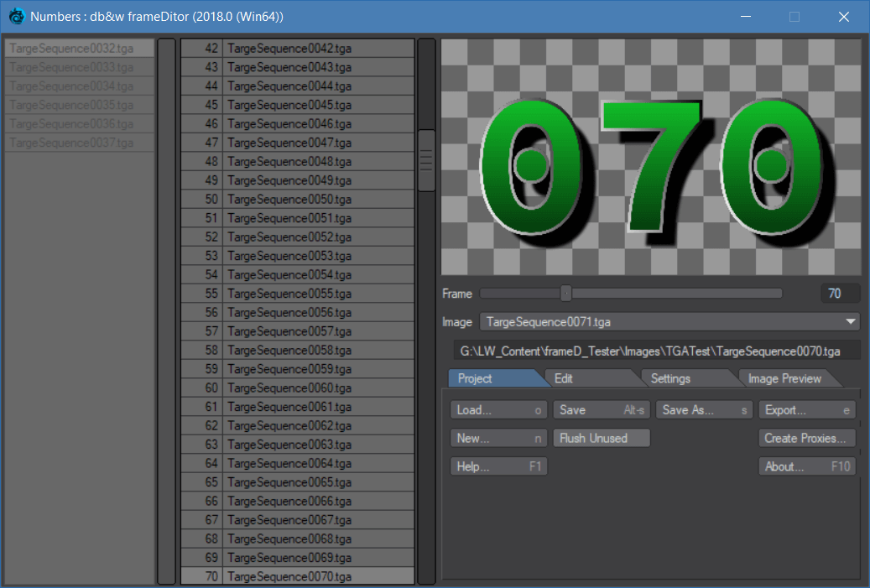Open the Image Preview tab

(784, 378)
